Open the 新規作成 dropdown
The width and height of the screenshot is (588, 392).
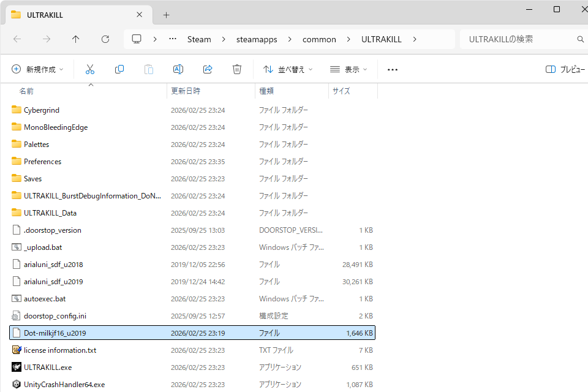tap(37, 70)
